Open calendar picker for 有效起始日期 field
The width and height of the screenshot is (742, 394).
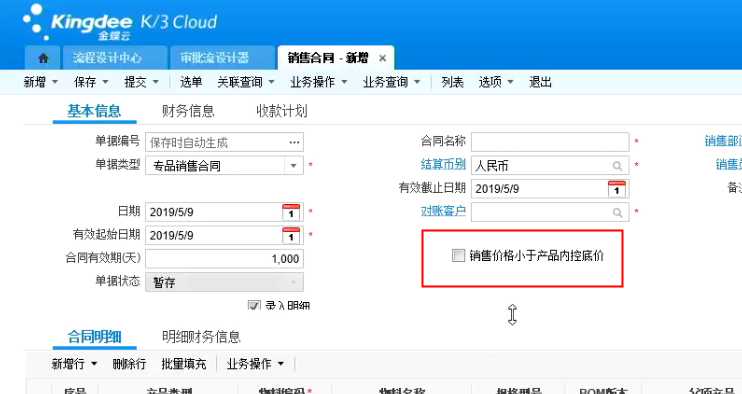(291, 235)
